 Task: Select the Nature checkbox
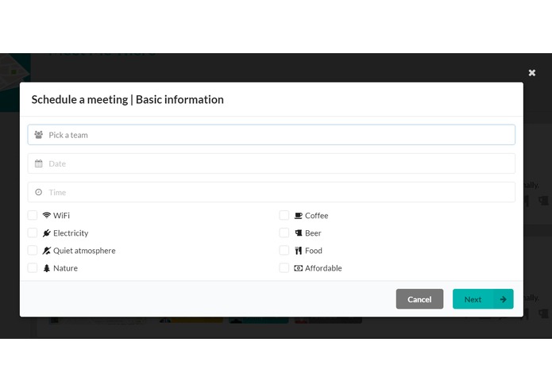[x=33, y=268]
